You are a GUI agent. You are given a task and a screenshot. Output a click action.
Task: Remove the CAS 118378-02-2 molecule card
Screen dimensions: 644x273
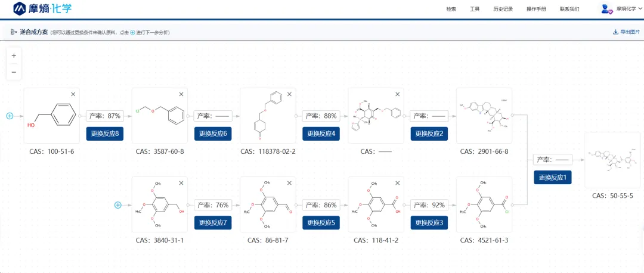290,94
